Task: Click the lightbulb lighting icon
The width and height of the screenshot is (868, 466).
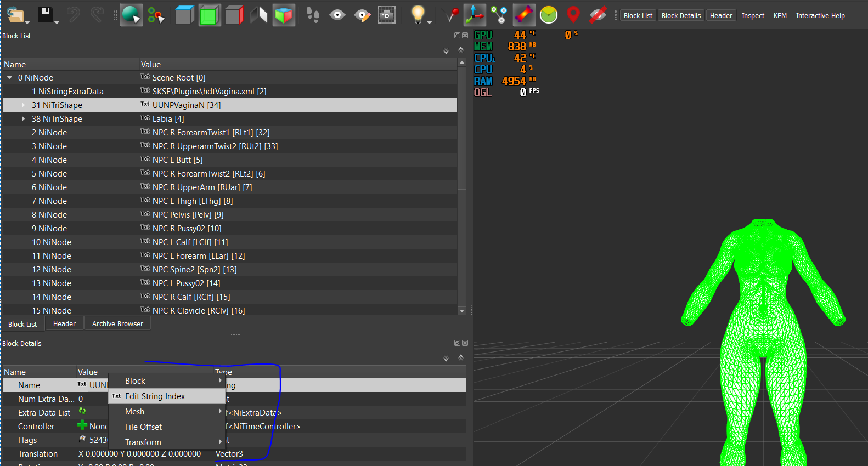Action: click(418, 15)
